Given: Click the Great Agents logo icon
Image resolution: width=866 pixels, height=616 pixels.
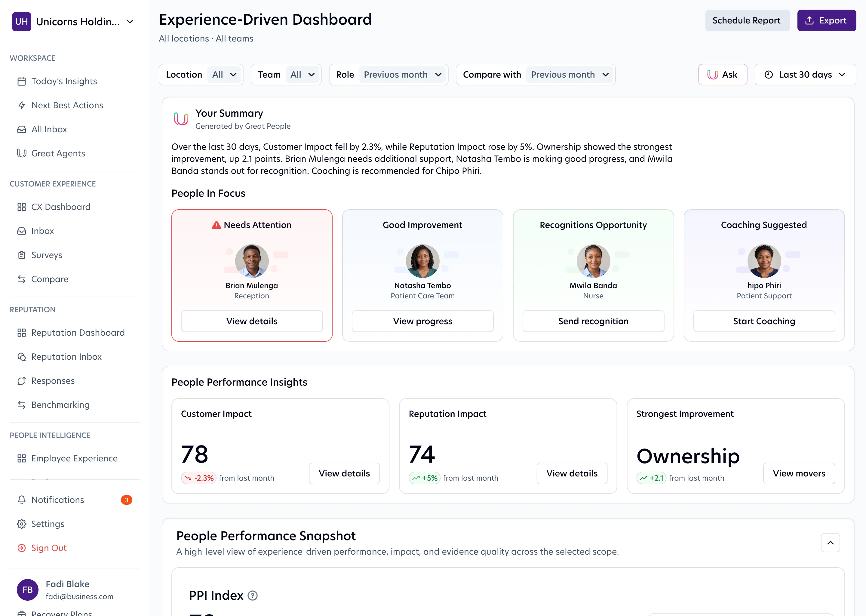Looking at the screenshot, I should coord(22,153).
